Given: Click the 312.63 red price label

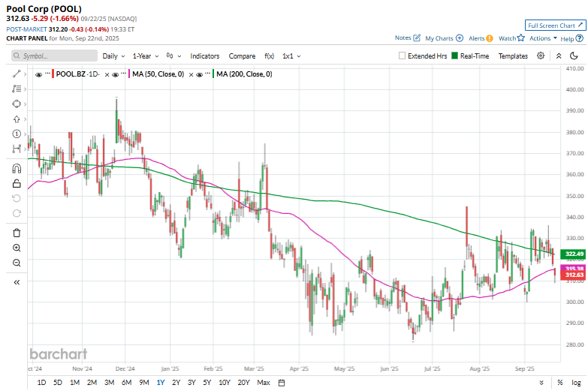Looking at the screenshot, I should [x=572, y=275].
